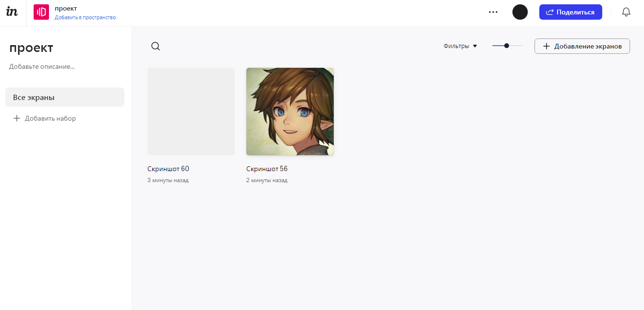
Task: Click Добавить набор in sidebar
Action: click(44, 118)
